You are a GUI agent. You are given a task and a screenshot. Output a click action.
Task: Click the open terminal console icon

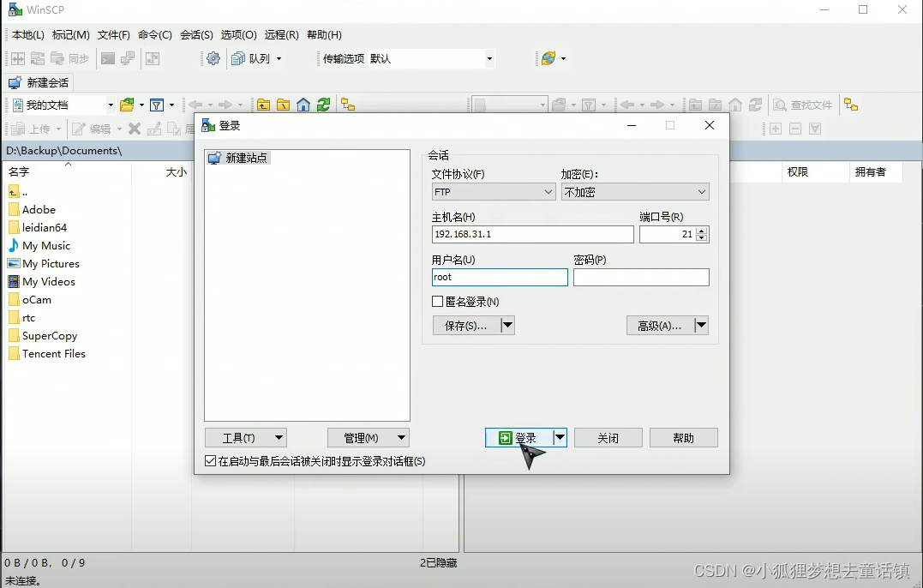pos(108,58)
